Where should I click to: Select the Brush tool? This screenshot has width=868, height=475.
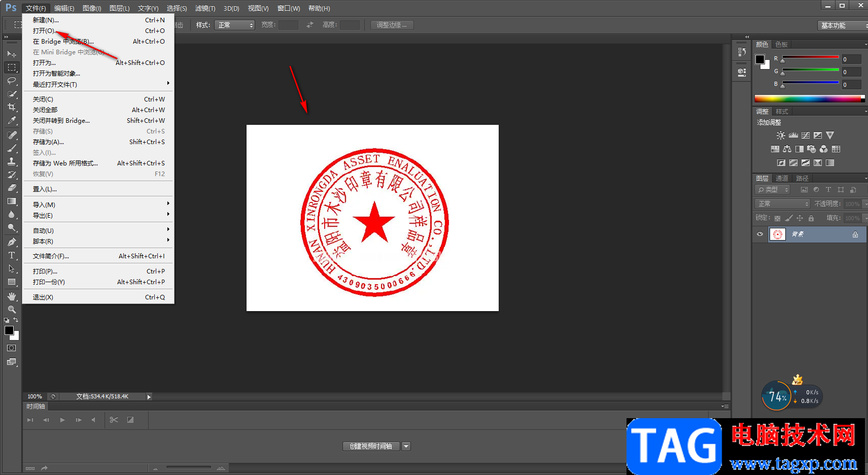coord(12,148)
